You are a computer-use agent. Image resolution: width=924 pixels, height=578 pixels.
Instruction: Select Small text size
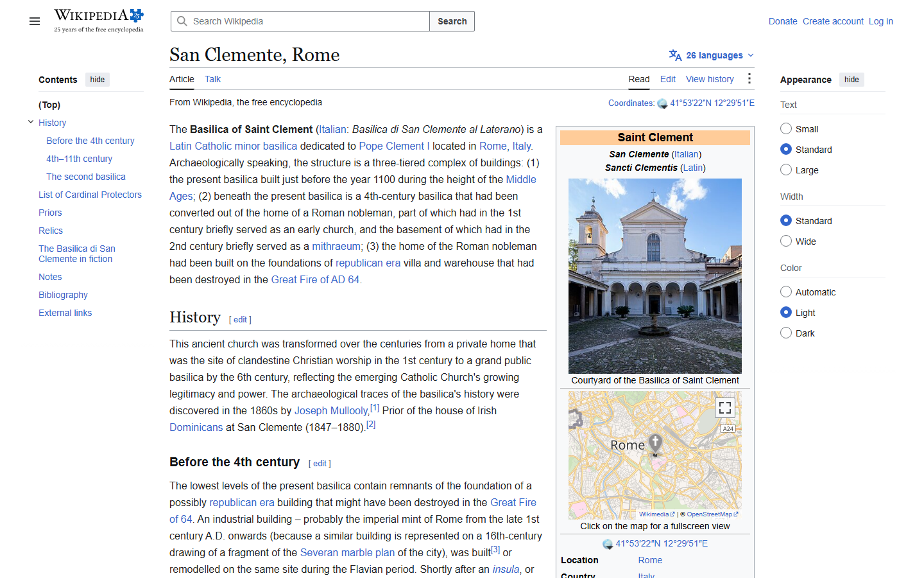point(786,128)
